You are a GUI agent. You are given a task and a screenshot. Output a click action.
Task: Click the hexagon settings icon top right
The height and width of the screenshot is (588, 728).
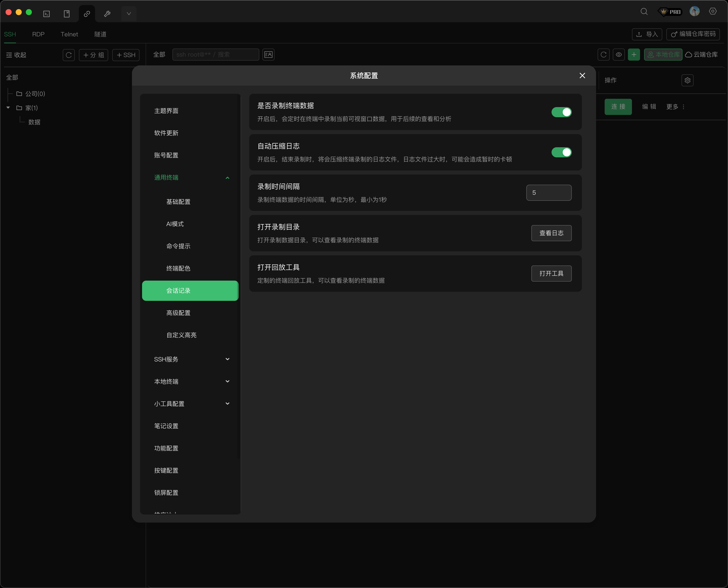click(x=713, y=12)
